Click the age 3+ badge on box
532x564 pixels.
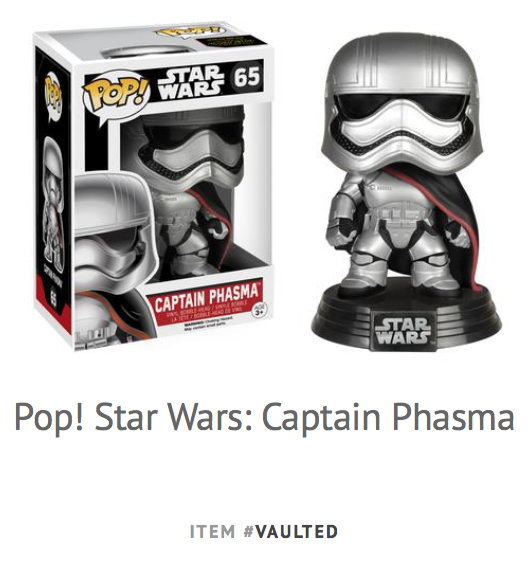tap(258, 310)
